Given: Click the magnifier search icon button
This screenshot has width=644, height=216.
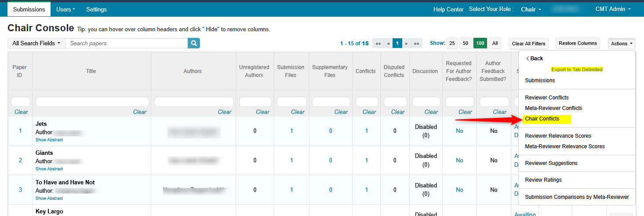Looking at the screenshot, I should click(194, 43).
